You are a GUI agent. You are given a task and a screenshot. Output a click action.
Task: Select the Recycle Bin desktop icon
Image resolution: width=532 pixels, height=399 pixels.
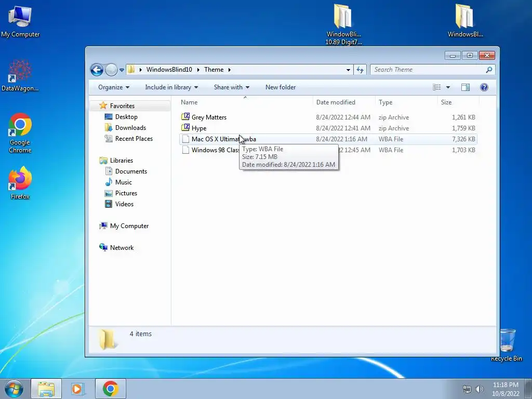click(x=507, y=345)
